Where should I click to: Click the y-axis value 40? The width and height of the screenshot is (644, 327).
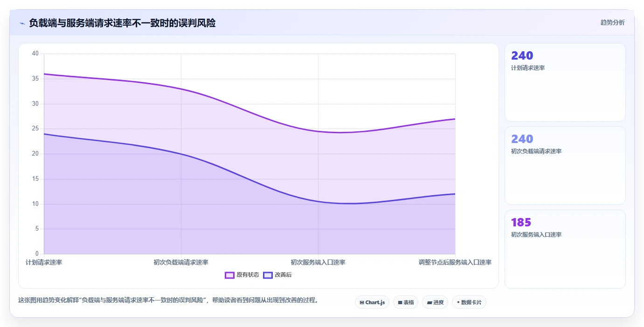point(35,54)
